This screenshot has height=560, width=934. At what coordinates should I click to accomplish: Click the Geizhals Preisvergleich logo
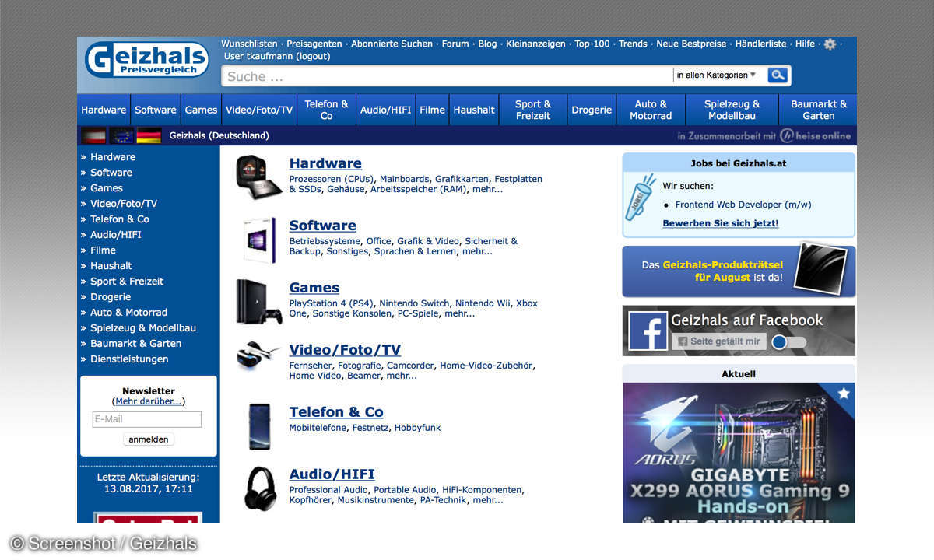146,60
